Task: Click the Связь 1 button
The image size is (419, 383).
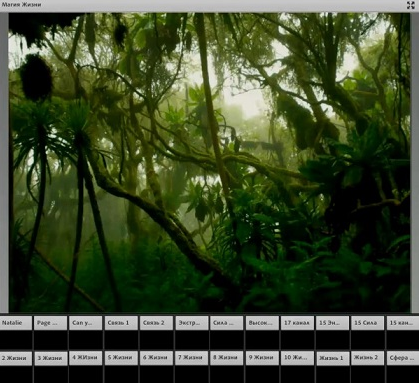Action: click(121, 323)
